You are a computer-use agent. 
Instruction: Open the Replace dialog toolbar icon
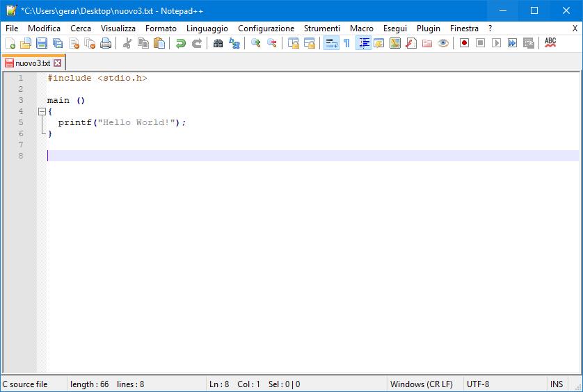234,44
